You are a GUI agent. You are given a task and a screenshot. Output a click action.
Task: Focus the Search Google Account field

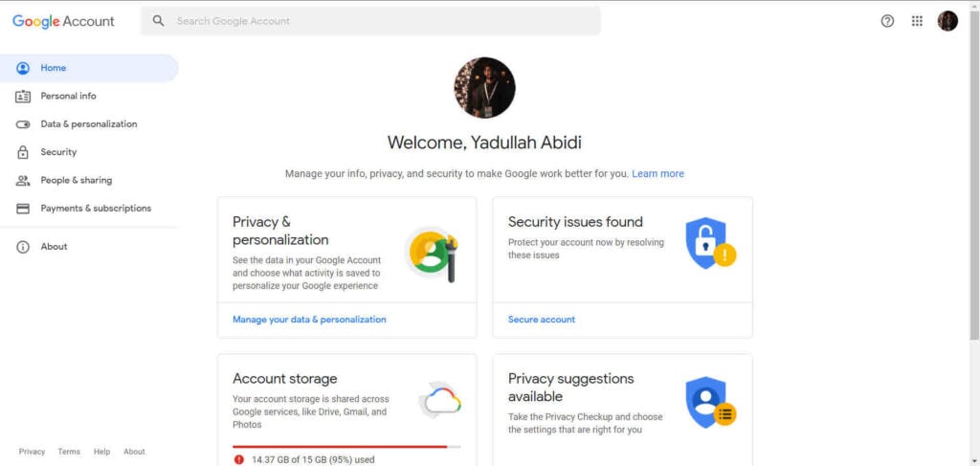370,21
